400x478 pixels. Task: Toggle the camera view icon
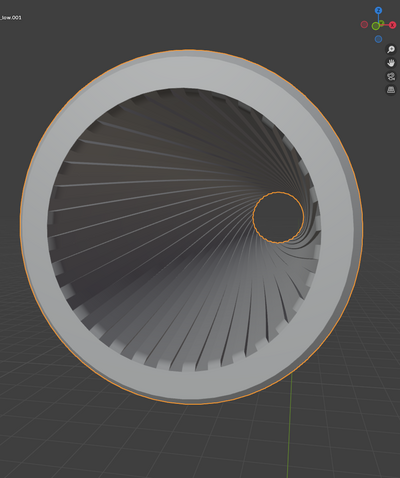(x=391, y=76)
